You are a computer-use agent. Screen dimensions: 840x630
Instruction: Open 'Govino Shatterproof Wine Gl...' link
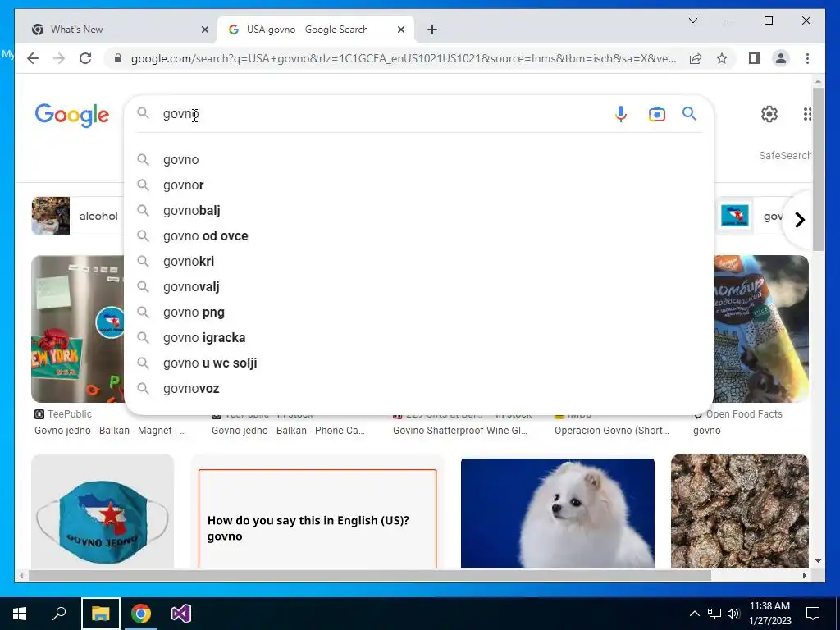click(x=459, y=431)
